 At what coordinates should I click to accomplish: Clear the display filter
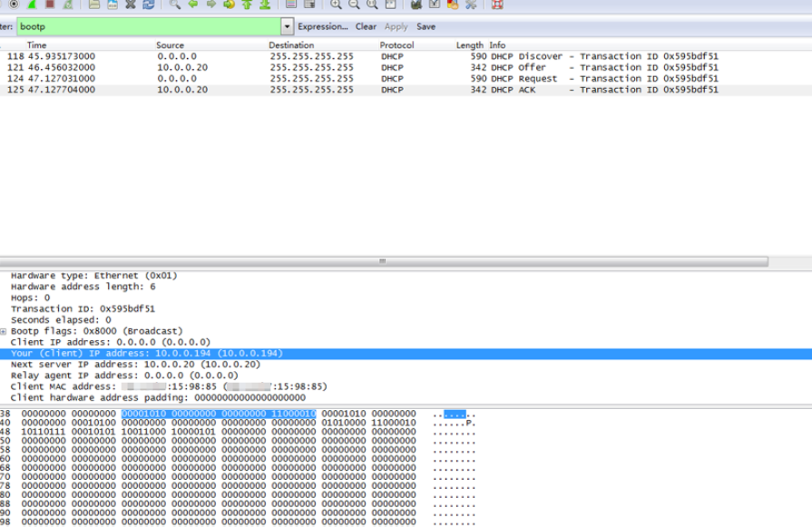click(x=366, y=26)
